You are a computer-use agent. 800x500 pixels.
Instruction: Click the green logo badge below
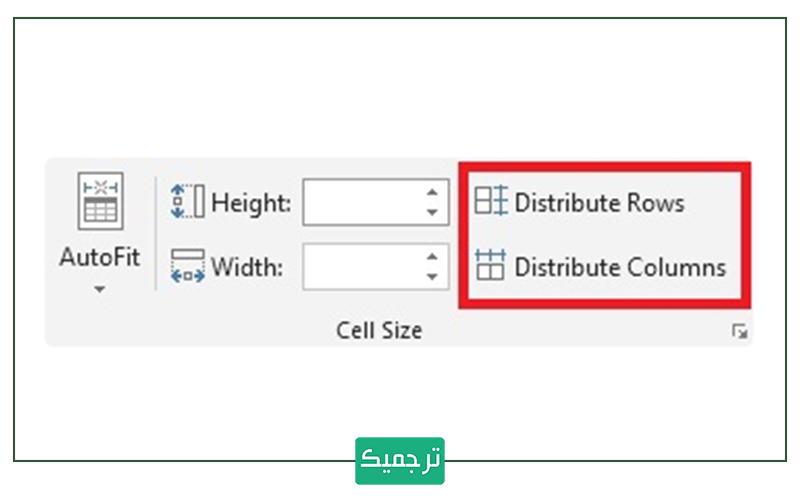point(400,461)
